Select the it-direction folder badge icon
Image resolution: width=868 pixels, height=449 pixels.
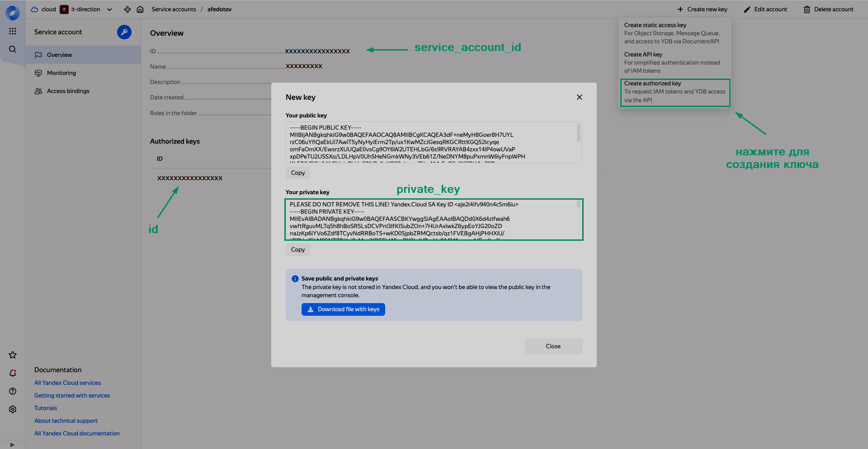tap(64, 9)
